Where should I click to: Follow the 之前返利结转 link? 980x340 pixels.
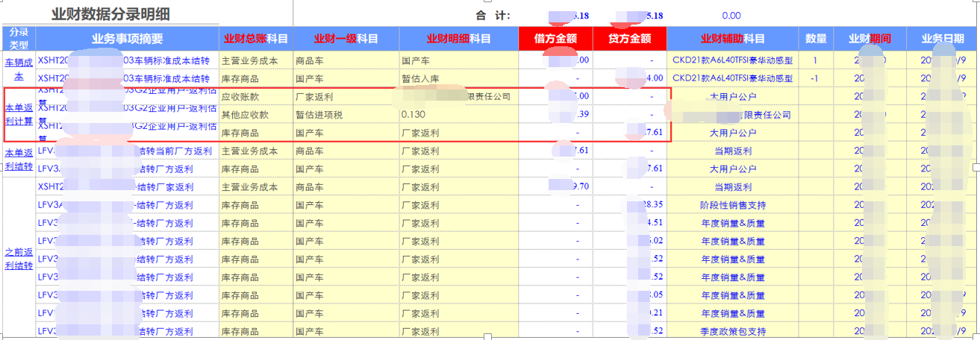(x=19, y=259)
